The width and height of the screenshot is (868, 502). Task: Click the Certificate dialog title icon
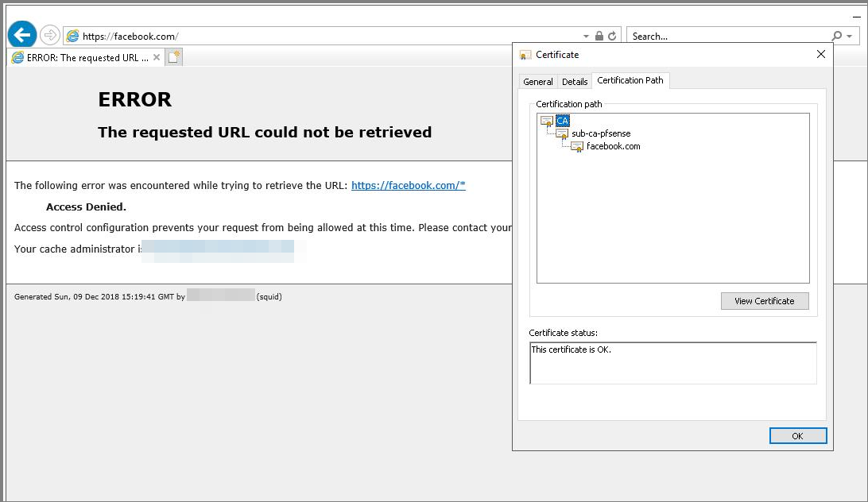[525, 55]
